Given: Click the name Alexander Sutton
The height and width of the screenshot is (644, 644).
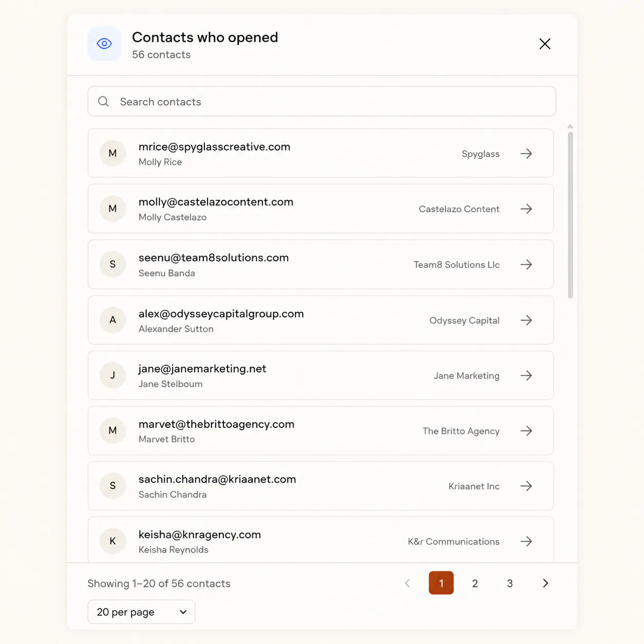Looking at the screenshot, I should point(176,329).
